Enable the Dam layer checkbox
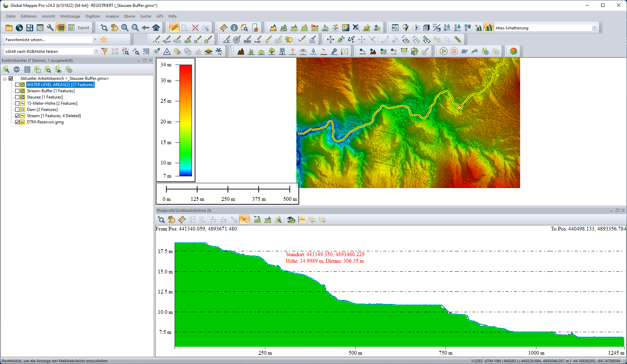627x364 pixels. pyautogui.click(x=17, y=110)
